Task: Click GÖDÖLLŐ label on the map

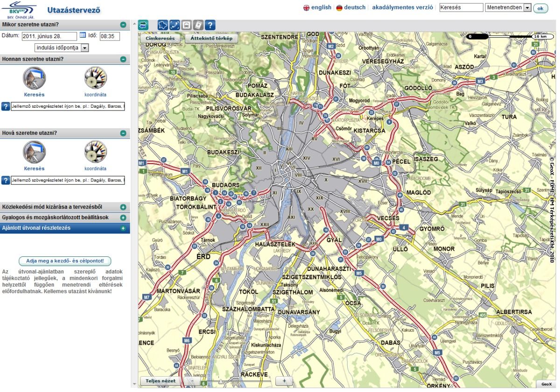Action: pyautogui.click(x=420, y=88)
